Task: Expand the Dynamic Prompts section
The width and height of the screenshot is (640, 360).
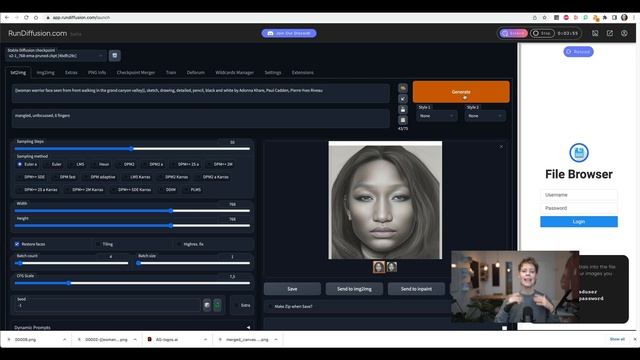Action: (x=132, y=327)
